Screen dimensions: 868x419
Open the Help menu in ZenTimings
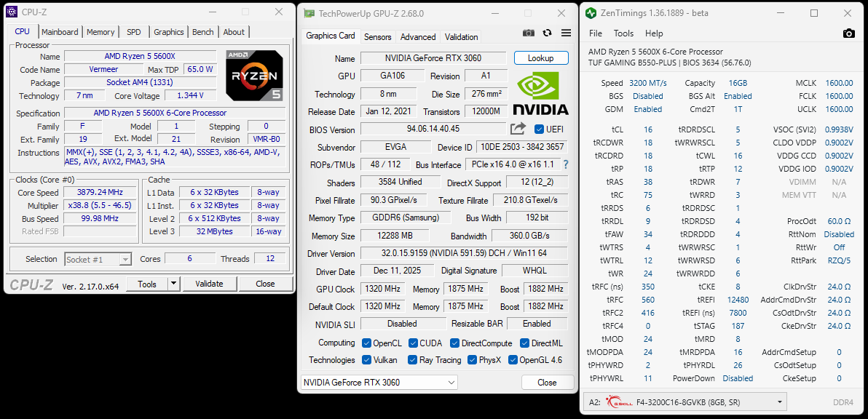654,33
